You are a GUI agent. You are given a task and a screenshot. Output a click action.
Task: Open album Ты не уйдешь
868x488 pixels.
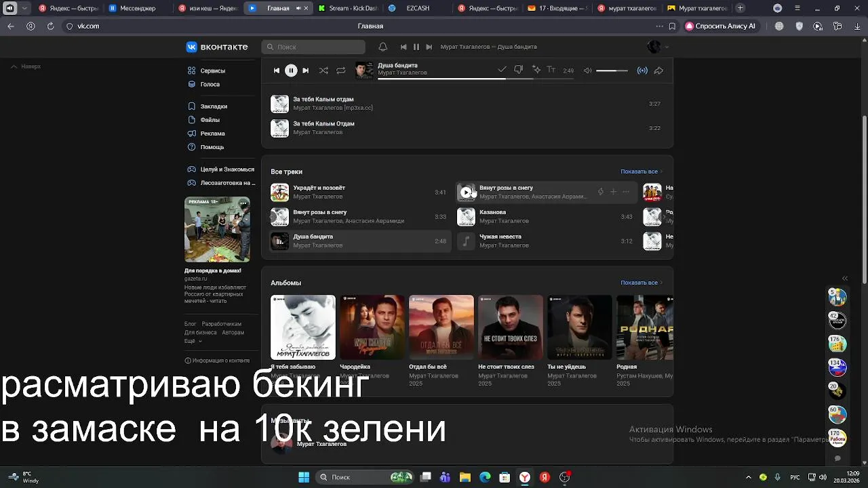(579, 327)
